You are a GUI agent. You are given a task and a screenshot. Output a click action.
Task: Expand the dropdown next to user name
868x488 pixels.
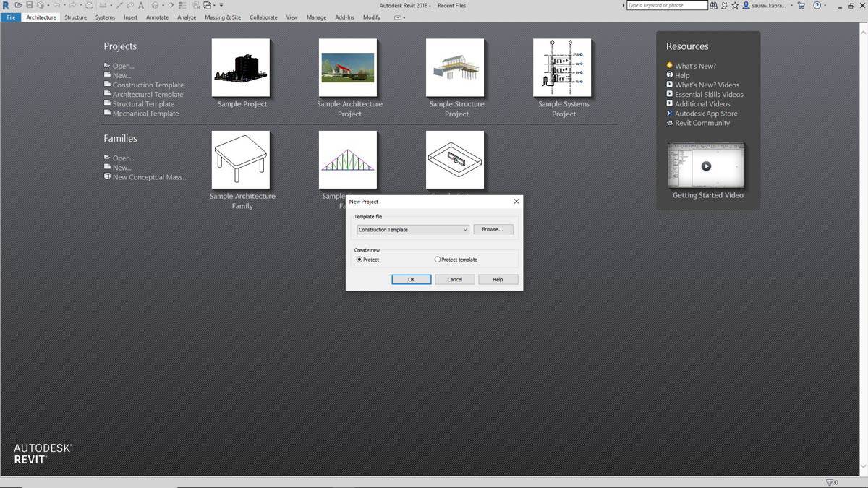coord(791,5)
